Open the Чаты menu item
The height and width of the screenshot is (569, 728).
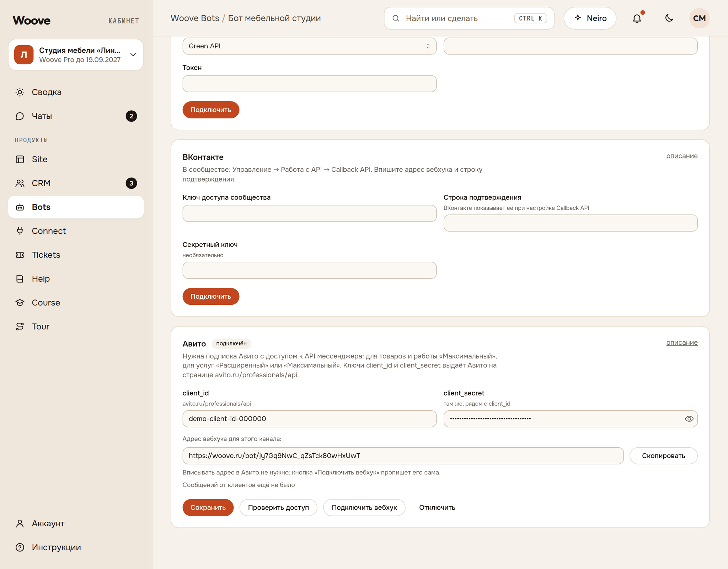pyautogui.click(x=76, y=116)
